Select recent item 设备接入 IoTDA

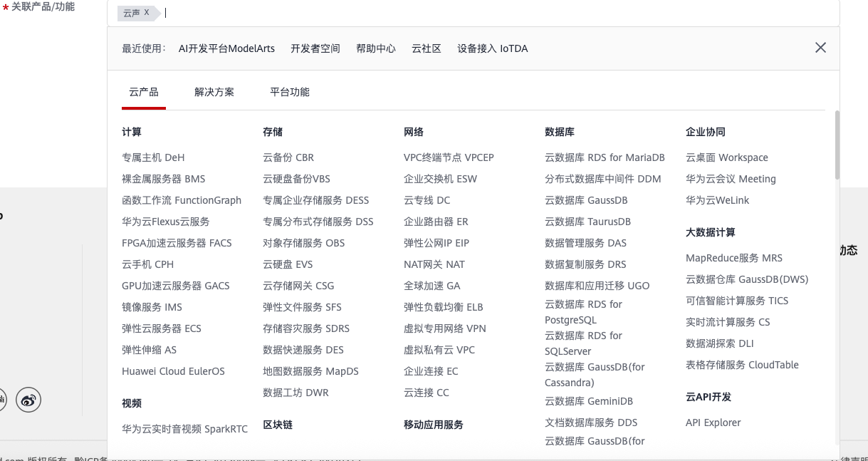[x=493, y=48]
